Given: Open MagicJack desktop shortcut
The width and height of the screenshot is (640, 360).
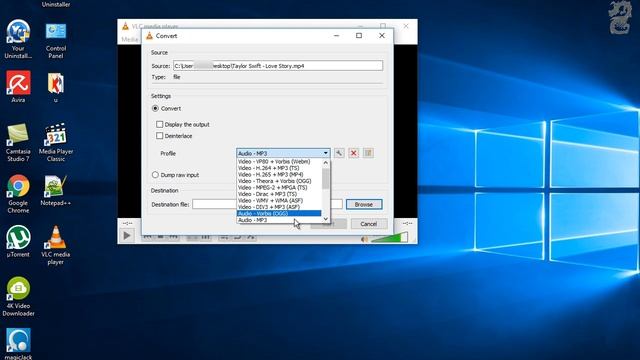Looking at the screenshot, I should tap(18, 344).
